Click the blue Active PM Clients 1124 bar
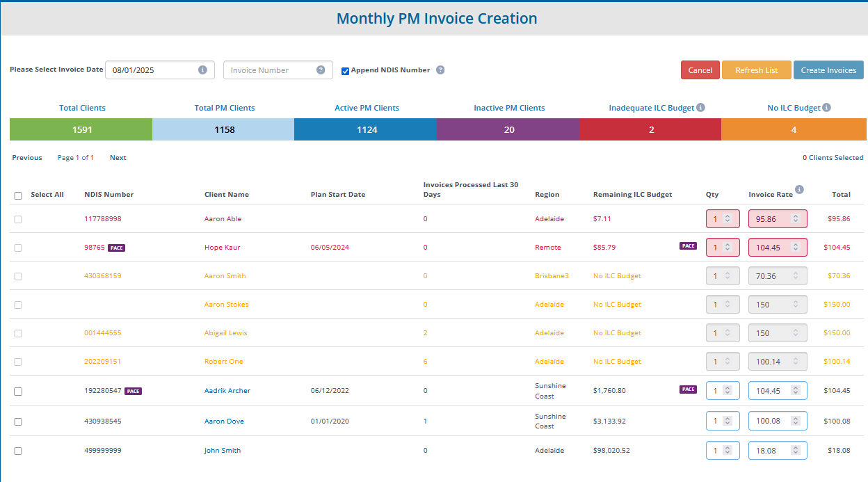The width and height of the screenshot is (868, 482). (366, 129)
